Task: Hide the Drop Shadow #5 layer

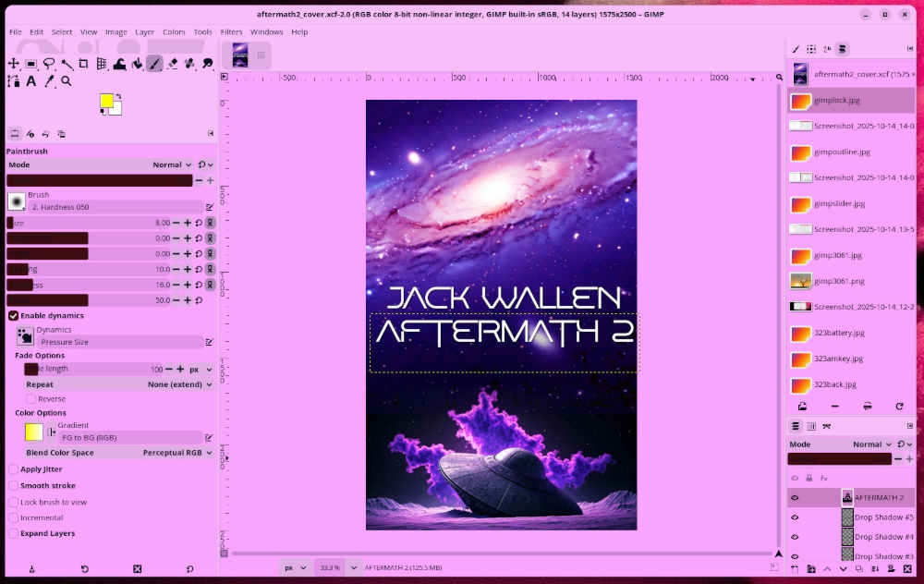Action: pos(794,517)
